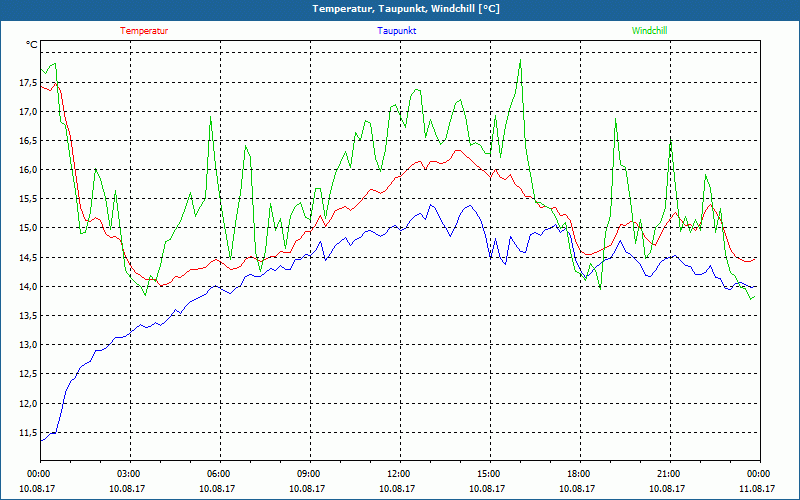Select the 12:00 time axis label
Image resolution: width=800 pixels, height=500 pixels.
[399, 474]
